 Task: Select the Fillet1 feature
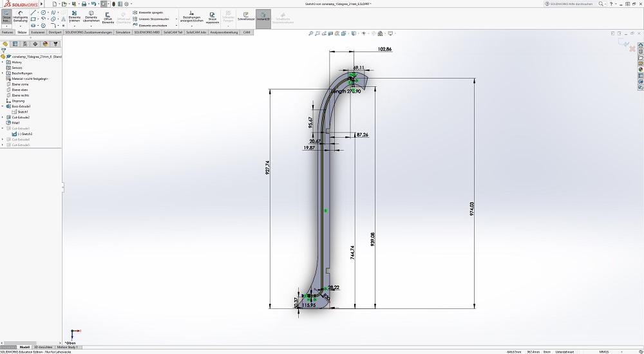tap(13, 123)
